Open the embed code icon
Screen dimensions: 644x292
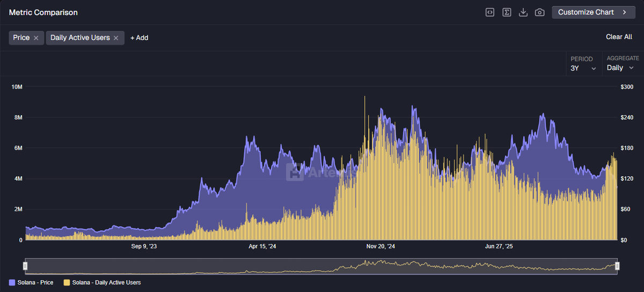point(490,12)
